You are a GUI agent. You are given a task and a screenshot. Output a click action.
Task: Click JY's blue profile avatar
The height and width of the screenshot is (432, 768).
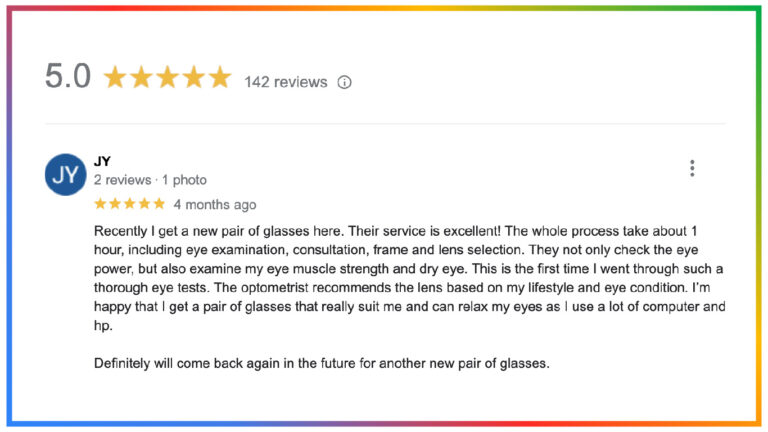tap(65, 175)
